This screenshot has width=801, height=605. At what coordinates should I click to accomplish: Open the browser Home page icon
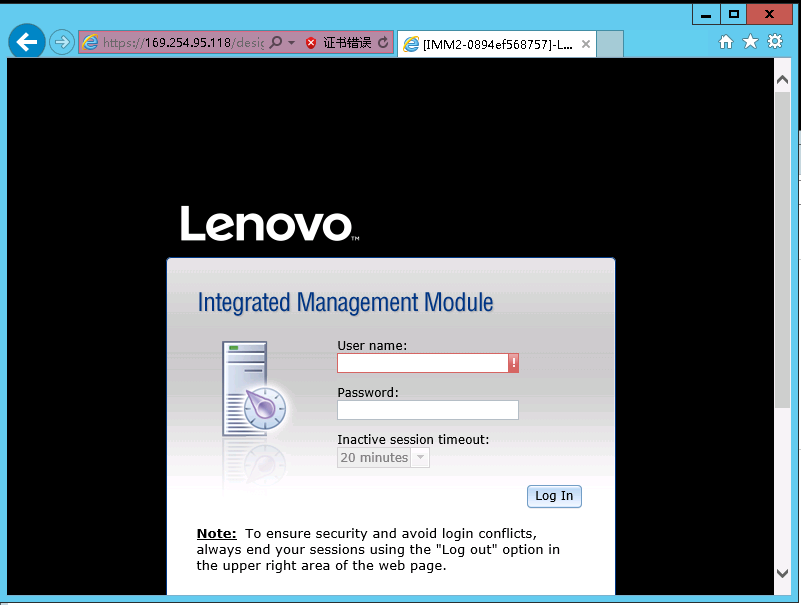coord(725,42)
